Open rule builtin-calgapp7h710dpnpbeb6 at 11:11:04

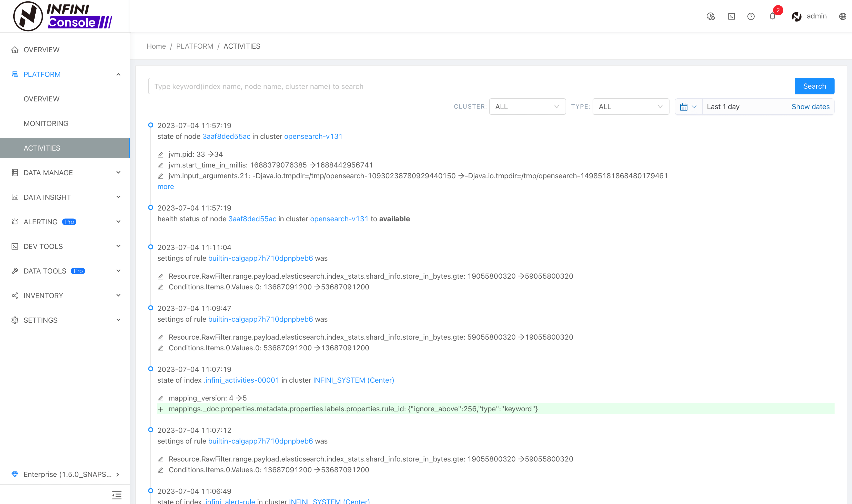pyautogui.click(x=260, y=258)
